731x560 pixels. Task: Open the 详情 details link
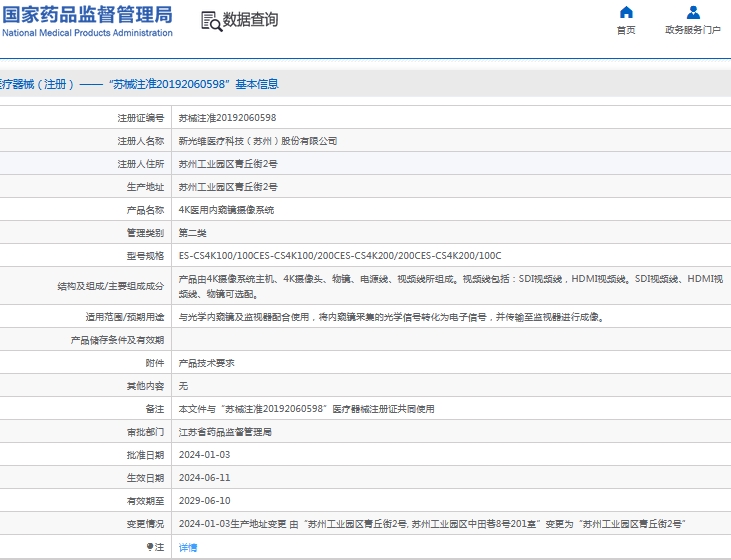coord(188,547)
